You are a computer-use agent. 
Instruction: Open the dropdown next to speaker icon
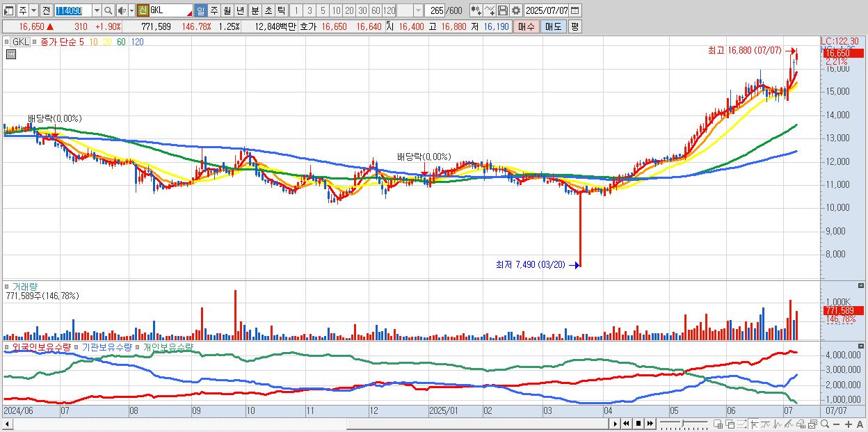[x=131, y=10]
